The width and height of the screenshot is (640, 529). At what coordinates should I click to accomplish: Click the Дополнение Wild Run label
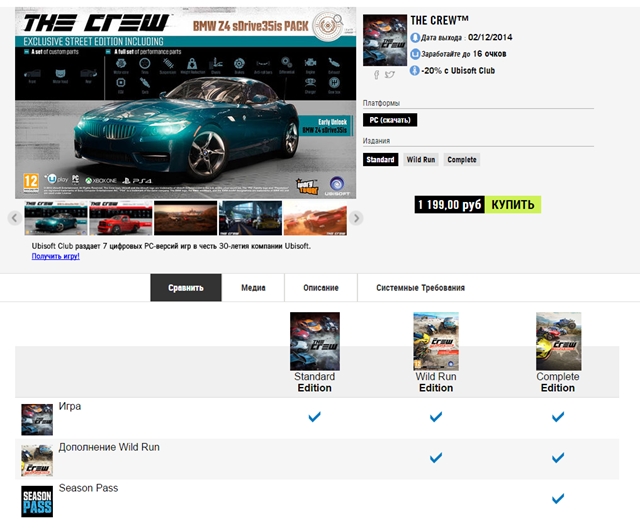click(109, 447)
